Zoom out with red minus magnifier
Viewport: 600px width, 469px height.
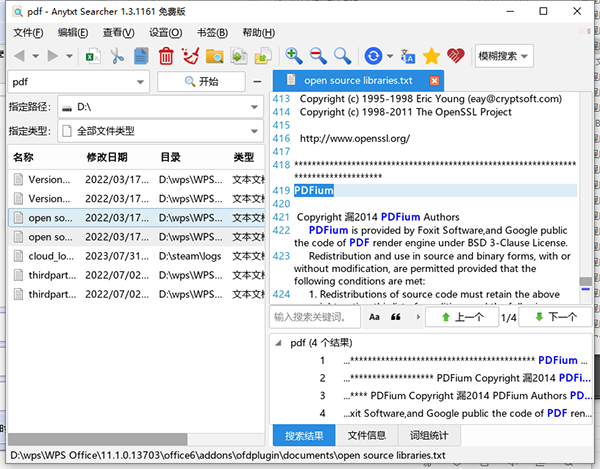point(318,56)
